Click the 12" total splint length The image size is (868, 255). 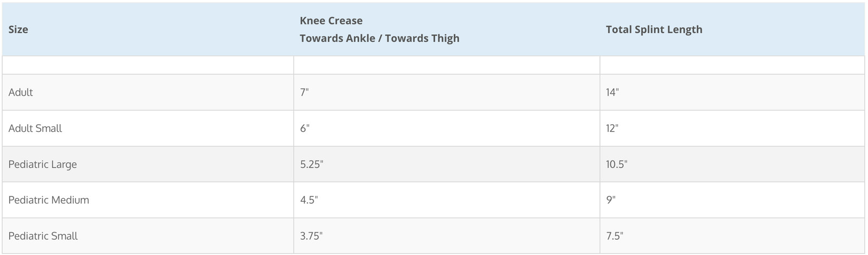(612, 128)
